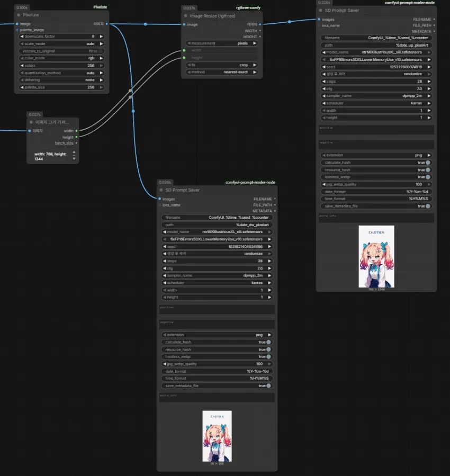Click the HEIGHT output port on Image Resize
Screen dimensions: 450x476
(260, 37)
